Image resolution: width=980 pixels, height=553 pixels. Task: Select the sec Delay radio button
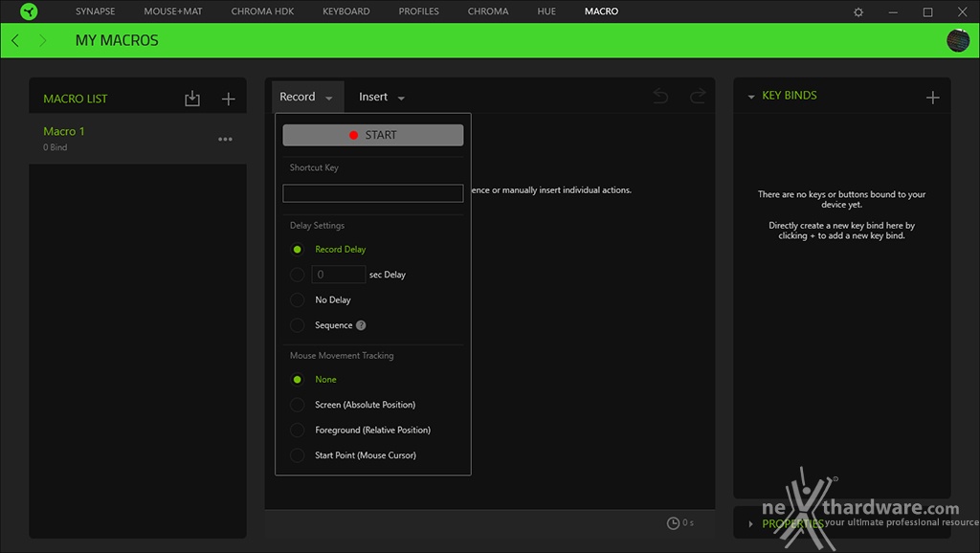tap(298, 275)
